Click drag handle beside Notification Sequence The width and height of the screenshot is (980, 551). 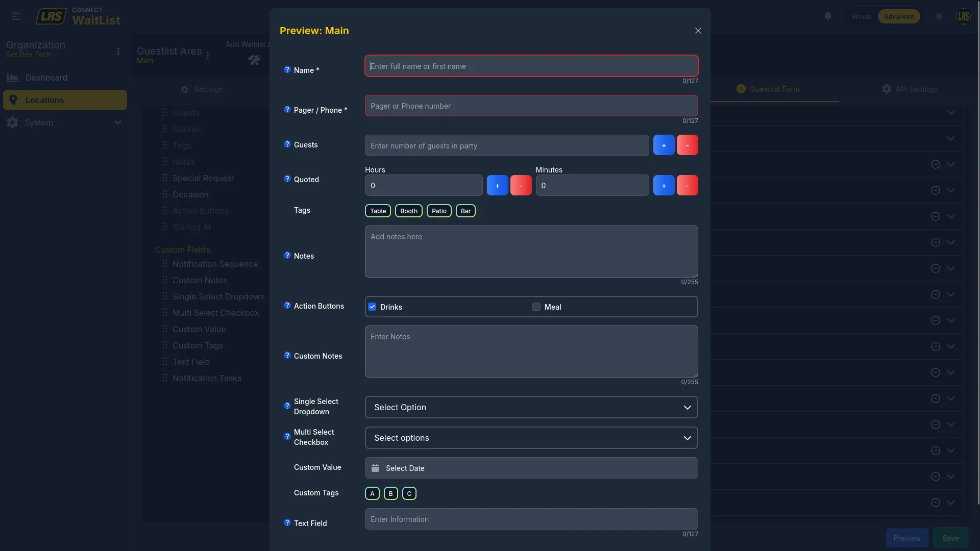165,264
